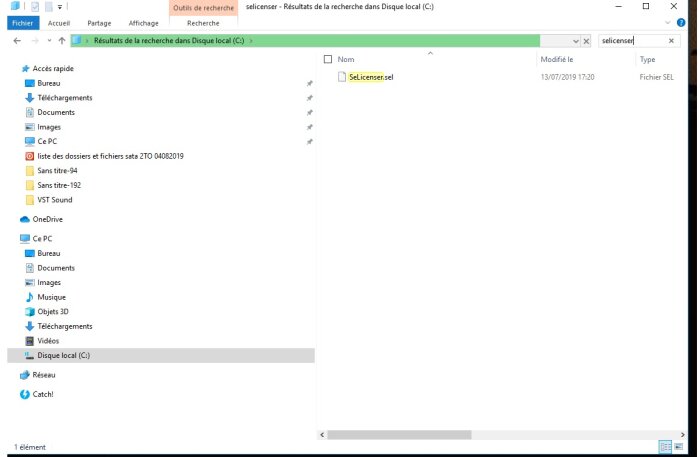Toggle the select-all checkbox beside Nom
The height and width of the screenshot is (457, 700).
point(328,59)
